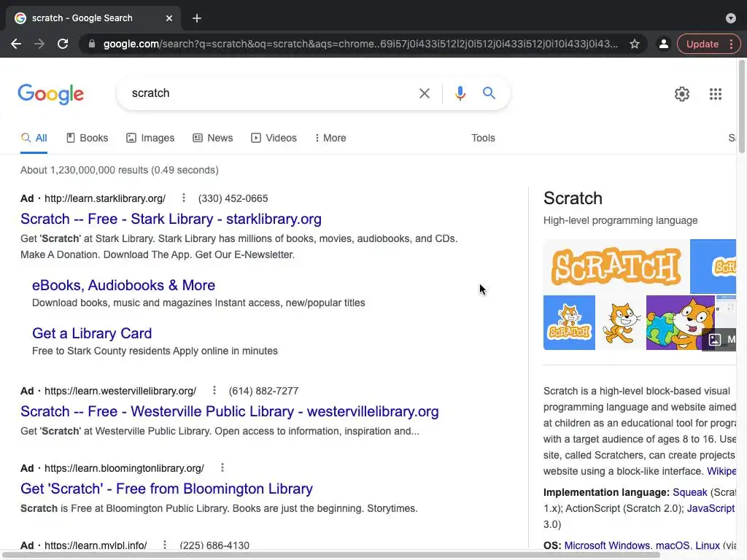Open the macOS link
Screen dimensions: 747x560
672,545
